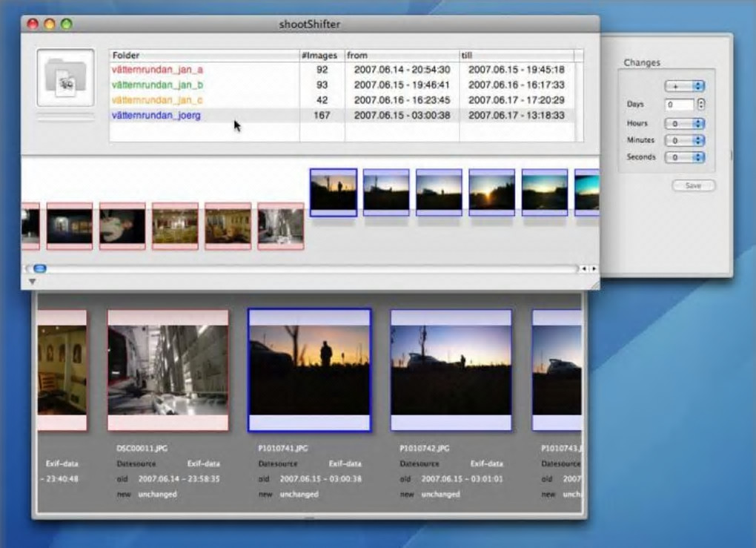Click the scroll-right arrow on thumbnail strip

point(594,268)
